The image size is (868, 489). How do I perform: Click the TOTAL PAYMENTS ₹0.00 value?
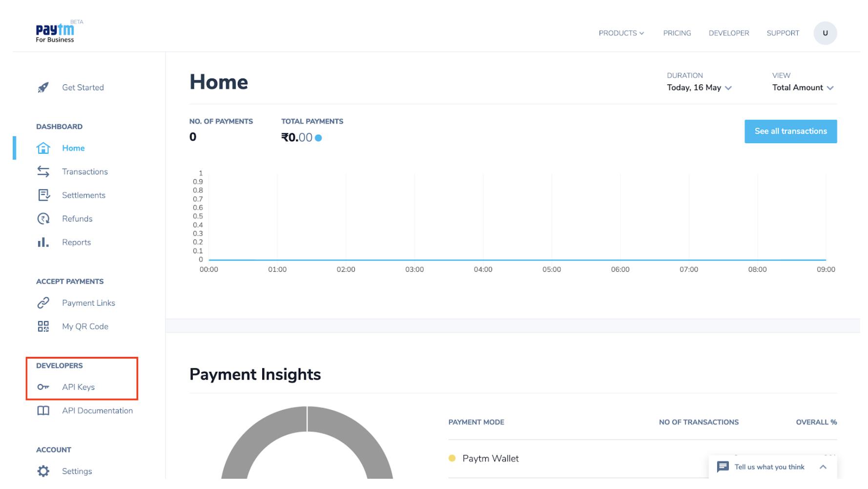(x=296, y=138)
